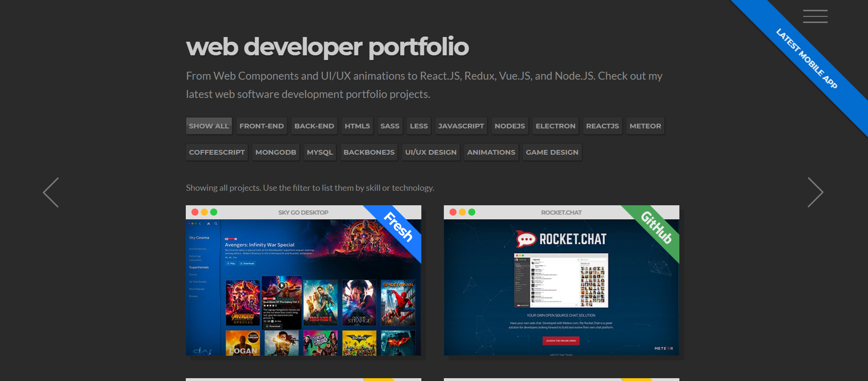Filter projects by BackboneJS
This screenshot has height=381, width=868.
pos(369,152)
